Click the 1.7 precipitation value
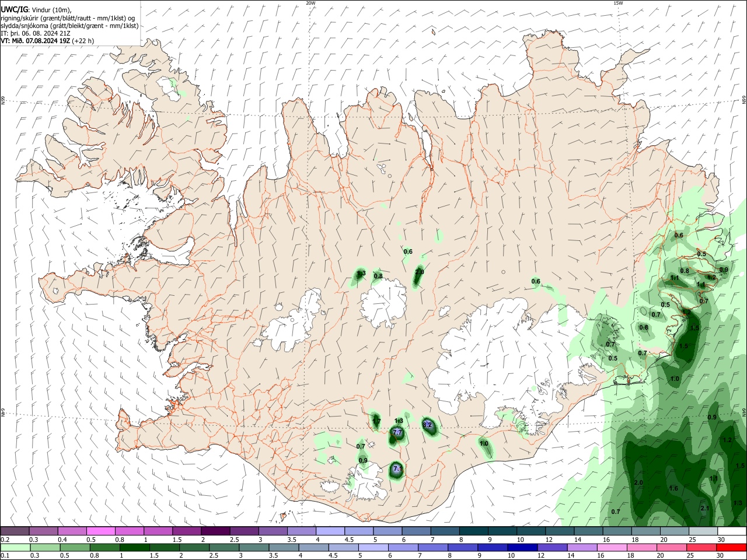The image size is (747, 560). (376, 421)
